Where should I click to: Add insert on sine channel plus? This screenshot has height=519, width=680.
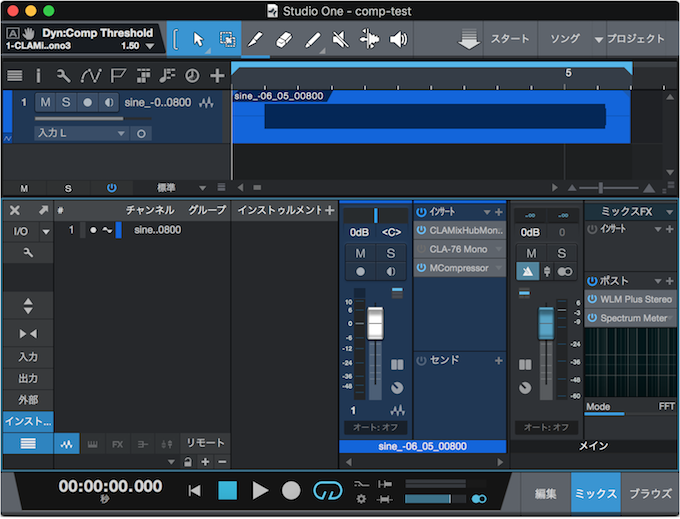pos(499,212)
